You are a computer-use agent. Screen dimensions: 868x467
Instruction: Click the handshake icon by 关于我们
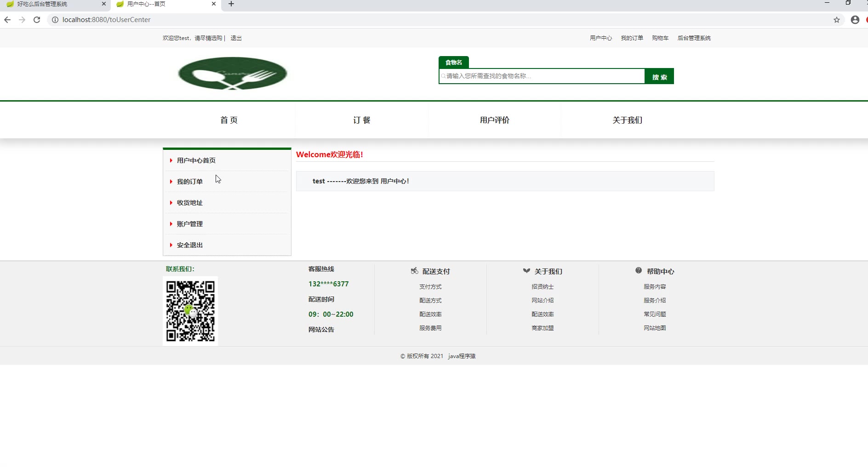526,271
